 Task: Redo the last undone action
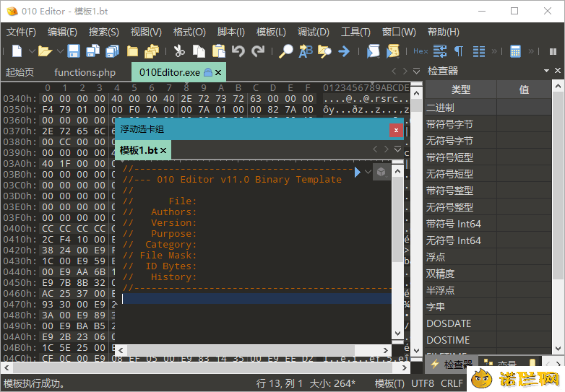[x=258, y=51]
